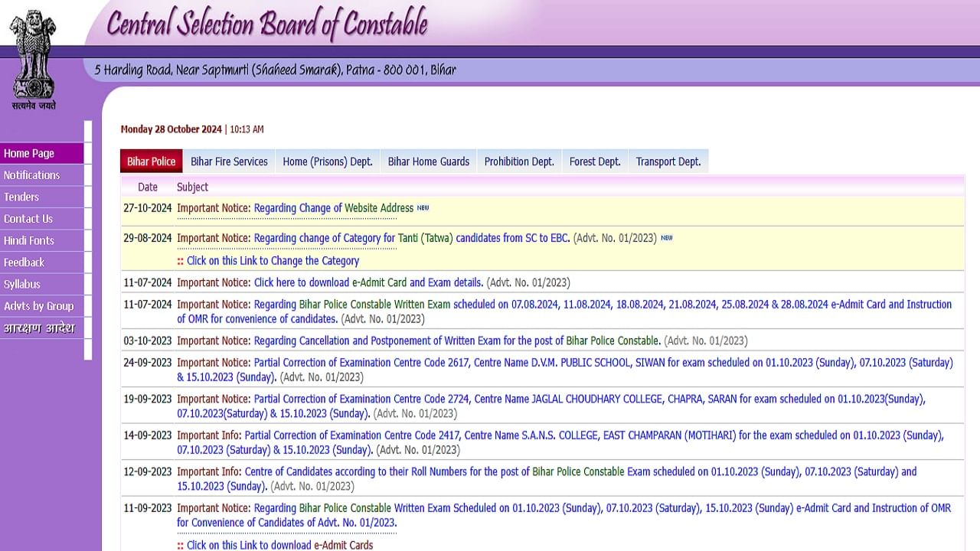Image resolution: width=980 pixels, height=551 pixels.
Task: Click the date 14-09-2023
Action: click(x=148, y=435)
